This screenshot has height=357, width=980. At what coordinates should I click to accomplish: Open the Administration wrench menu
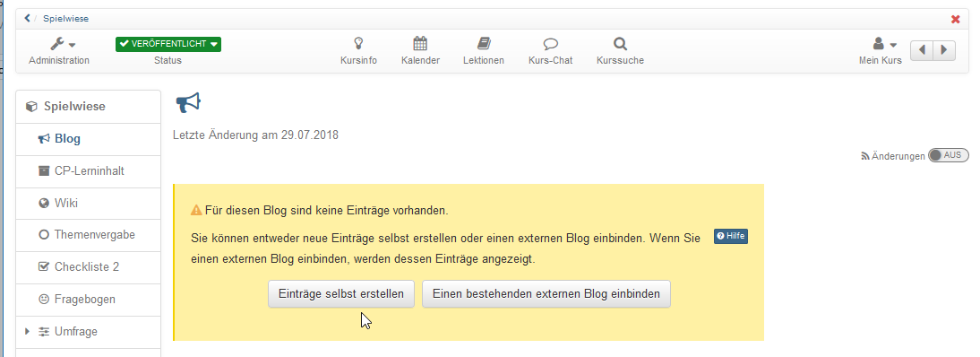click(59, 51)
